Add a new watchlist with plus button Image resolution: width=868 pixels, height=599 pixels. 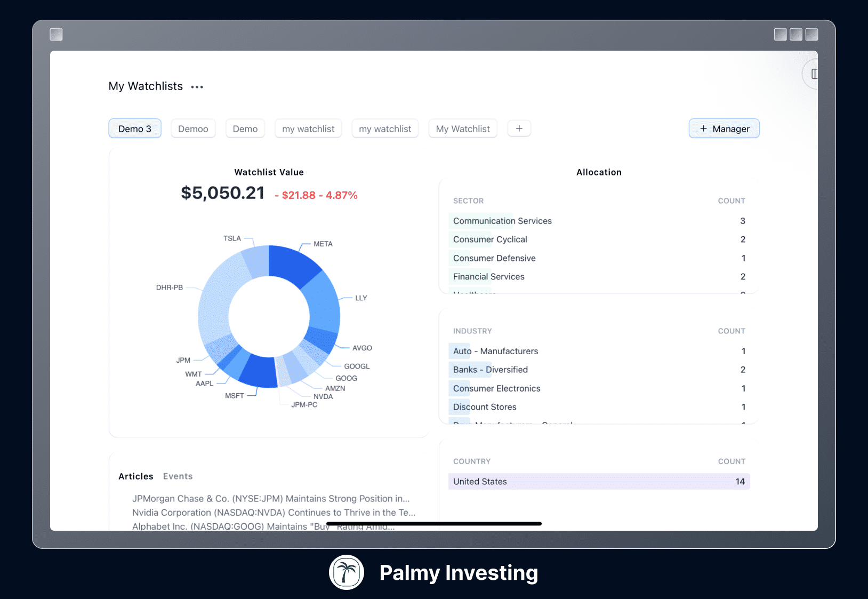[x=519, y=129]
